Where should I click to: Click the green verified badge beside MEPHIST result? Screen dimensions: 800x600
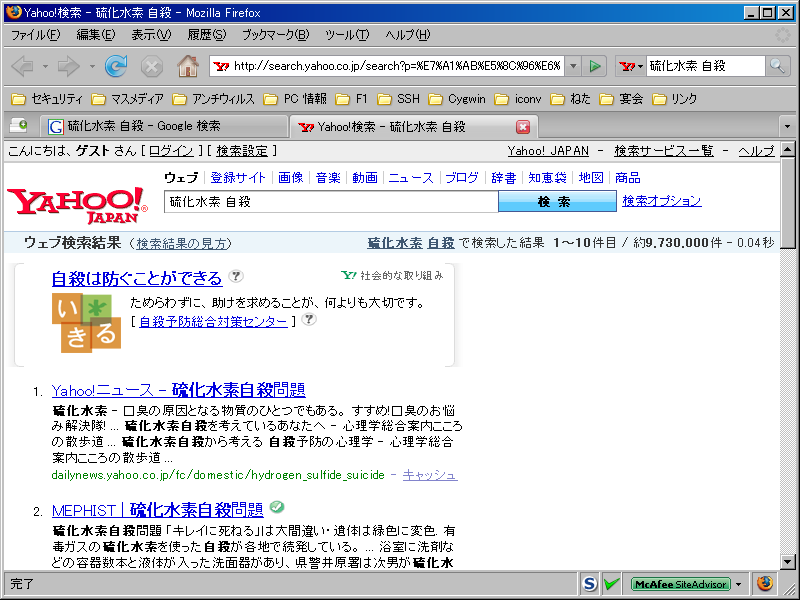(277, 507)
